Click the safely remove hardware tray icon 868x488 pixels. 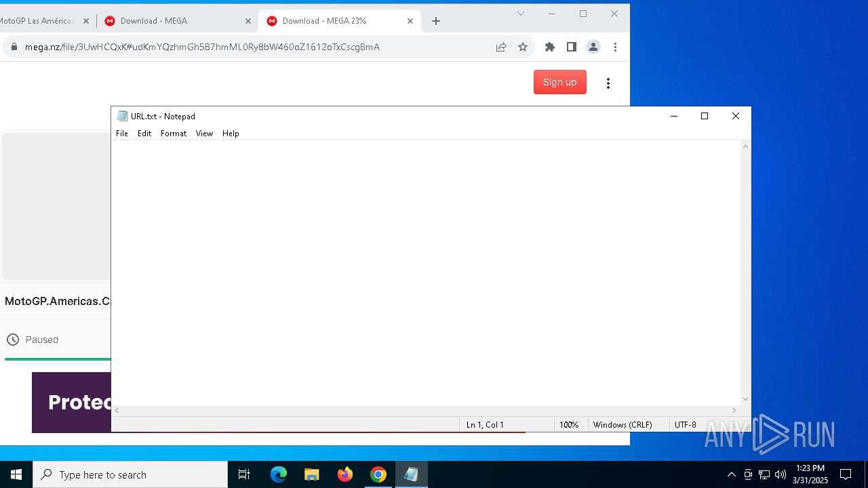(748, 474)
